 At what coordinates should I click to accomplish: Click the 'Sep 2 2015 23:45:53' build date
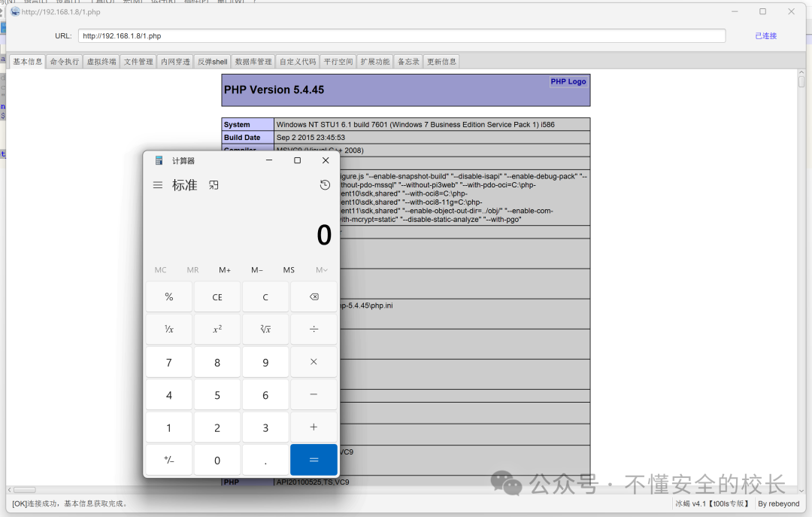coord(311,138)
